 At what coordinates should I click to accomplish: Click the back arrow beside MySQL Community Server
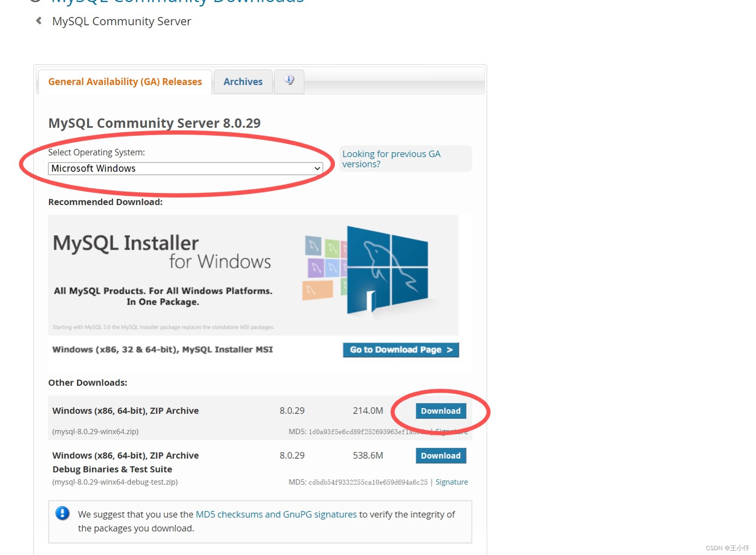coord(39,20)
